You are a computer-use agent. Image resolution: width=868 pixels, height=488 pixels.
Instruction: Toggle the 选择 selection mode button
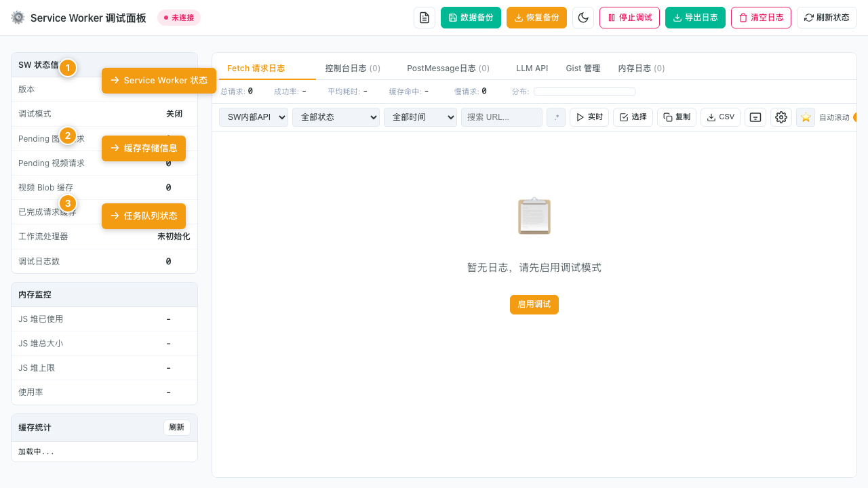(x=633, y=117)
